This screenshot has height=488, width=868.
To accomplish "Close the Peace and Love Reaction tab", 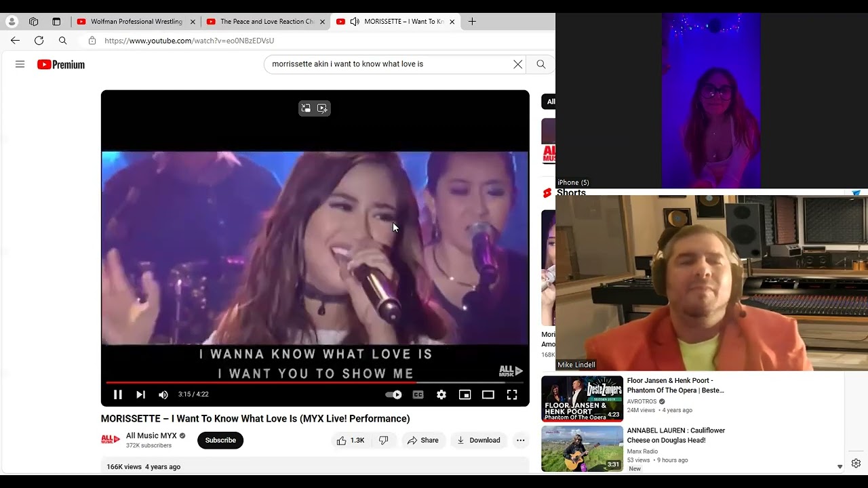I will 322,22.
